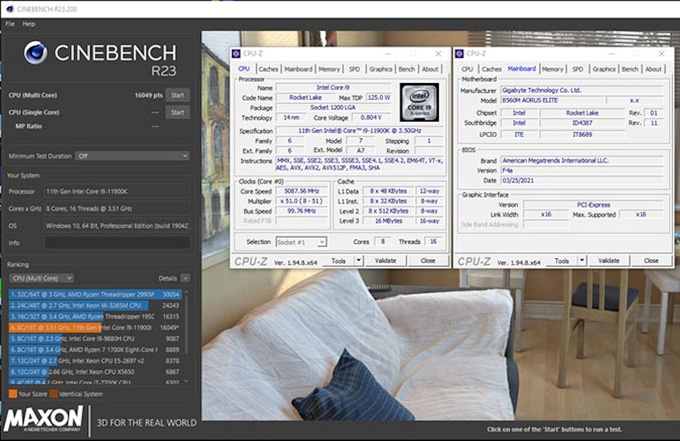Click the Identical System color swatch
Image resolution: width=680 pixels, height=441 pixels.
(x=54, y=394)
